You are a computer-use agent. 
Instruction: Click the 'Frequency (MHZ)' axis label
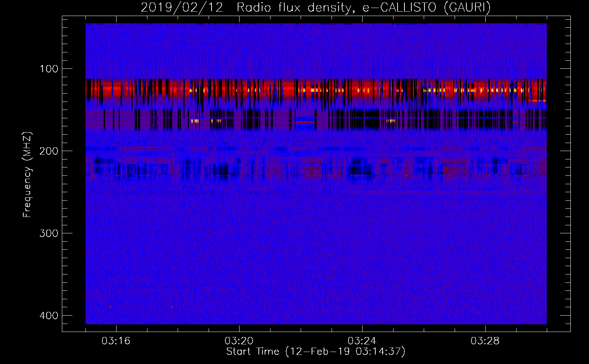27,174
